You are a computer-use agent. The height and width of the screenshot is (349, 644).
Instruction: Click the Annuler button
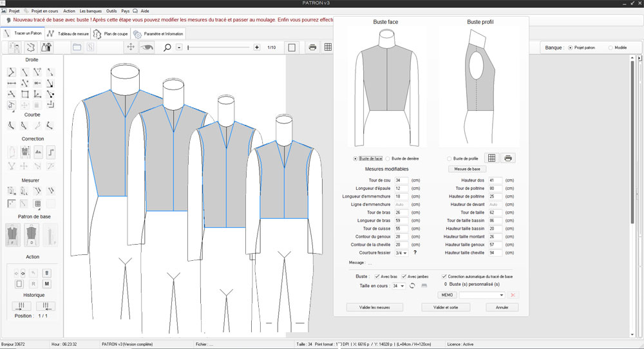pyautogui.click(x=502, y=307)
